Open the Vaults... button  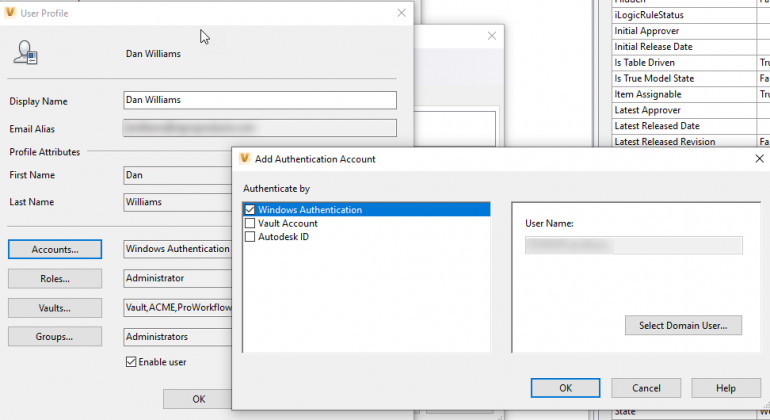(55, 308)
